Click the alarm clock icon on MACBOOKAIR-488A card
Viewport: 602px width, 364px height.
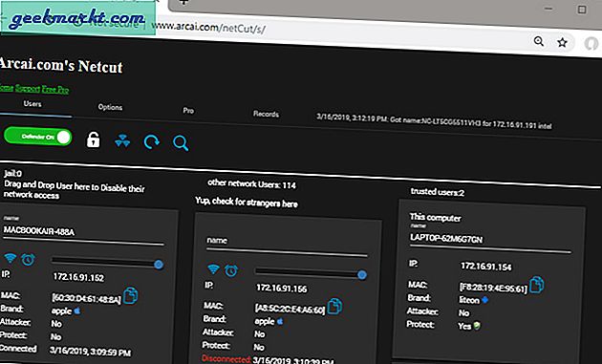[28, 260]
